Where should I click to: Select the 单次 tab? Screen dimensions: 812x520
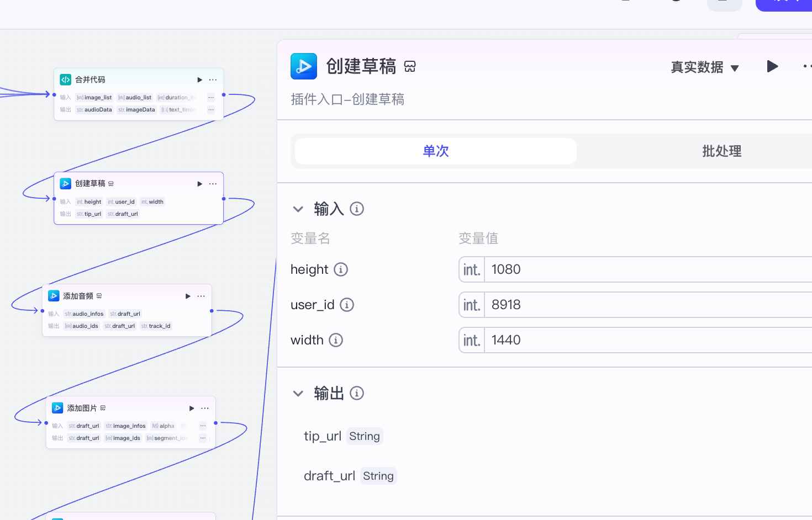(x=436, y=151)
